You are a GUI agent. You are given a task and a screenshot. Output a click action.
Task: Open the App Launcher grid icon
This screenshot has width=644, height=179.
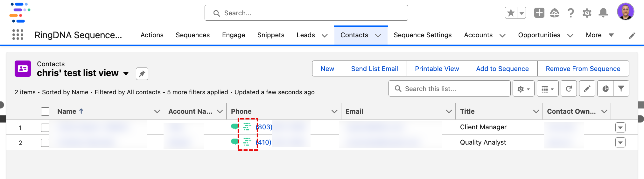click(18, 35)
